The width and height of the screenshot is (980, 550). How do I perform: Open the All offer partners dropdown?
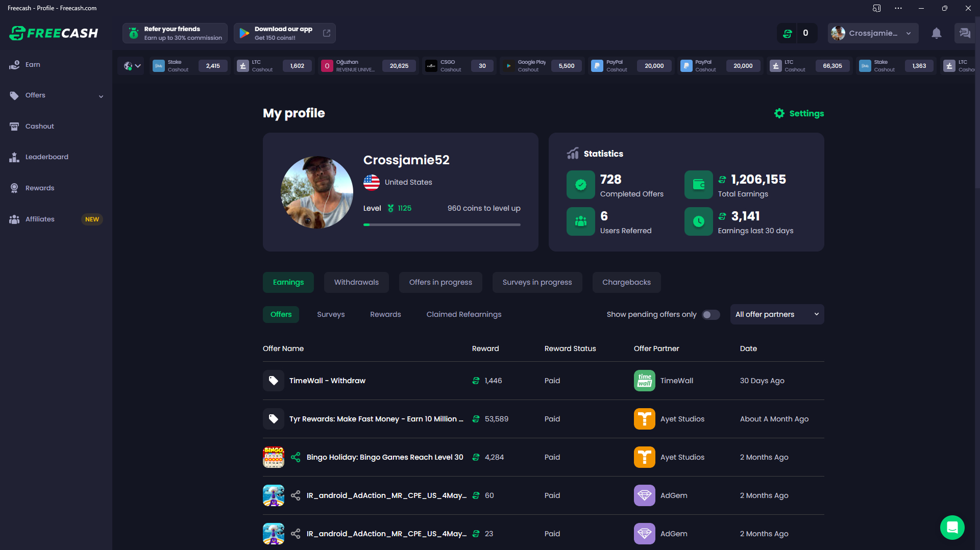(x=777, y=315)
